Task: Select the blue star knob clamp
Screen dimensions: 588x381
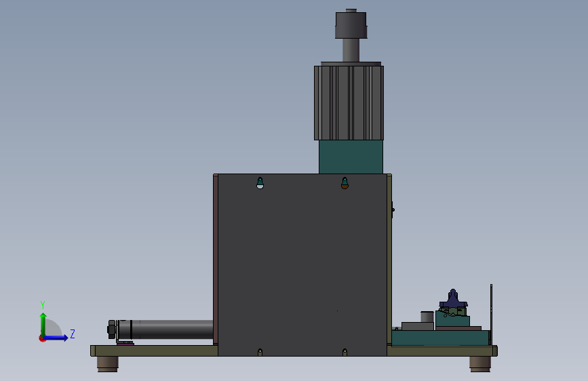Action: [453, 299]
